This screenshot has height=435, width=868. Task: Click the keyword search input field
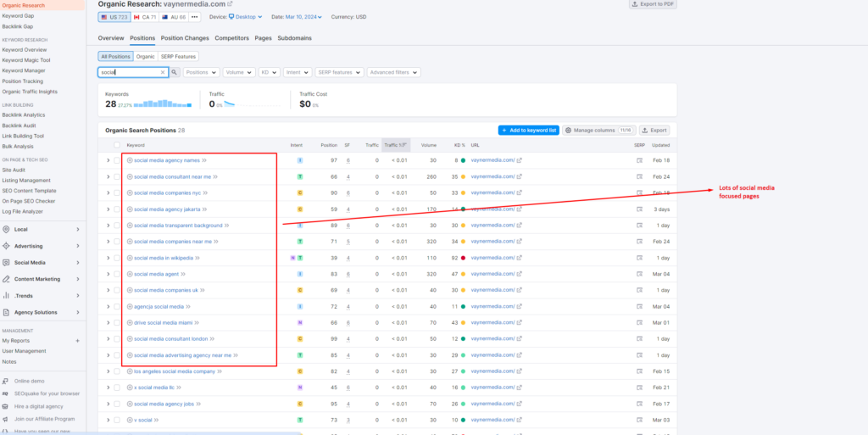coord(133,72)
